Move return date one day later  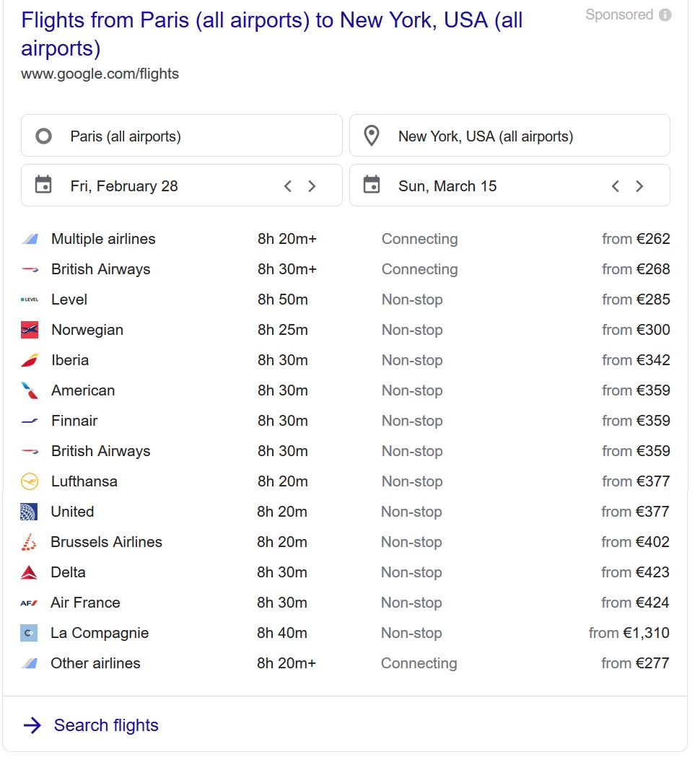coord(639,186)
